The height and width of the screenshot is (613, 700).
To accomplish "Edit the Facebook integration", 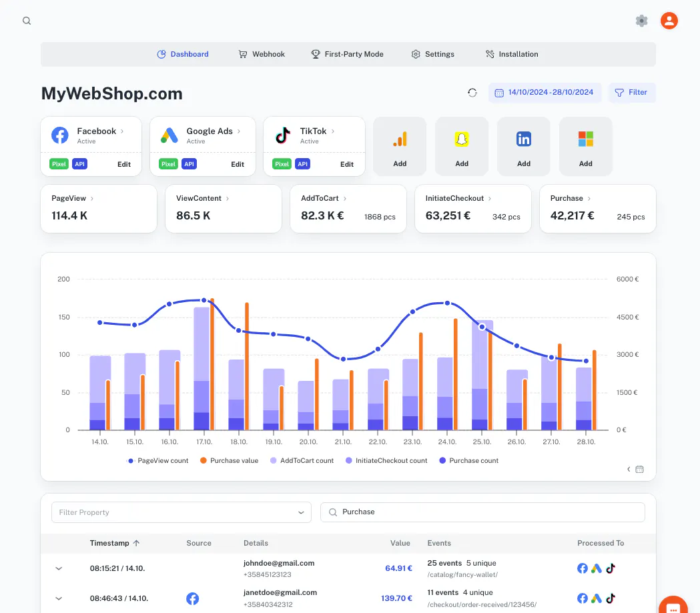I will tap(123, 164).
